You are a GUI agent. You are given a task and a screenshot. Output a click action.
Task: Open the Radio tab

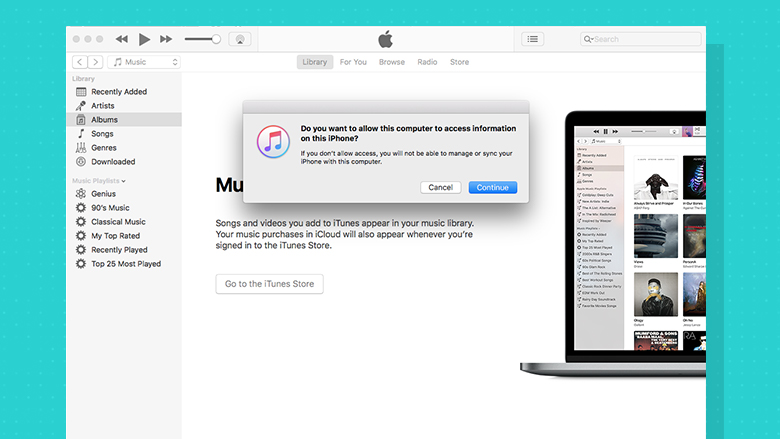coord(427,62)
